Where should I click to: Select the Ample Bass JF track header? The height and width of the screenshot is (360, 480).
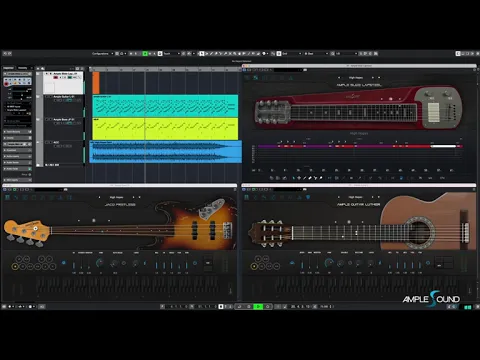[x=63, y=128]
